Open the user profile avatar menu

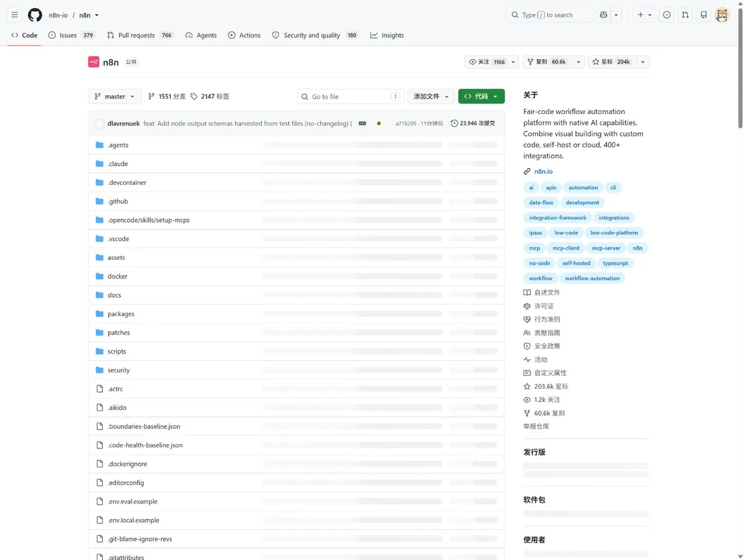(722, 15)
